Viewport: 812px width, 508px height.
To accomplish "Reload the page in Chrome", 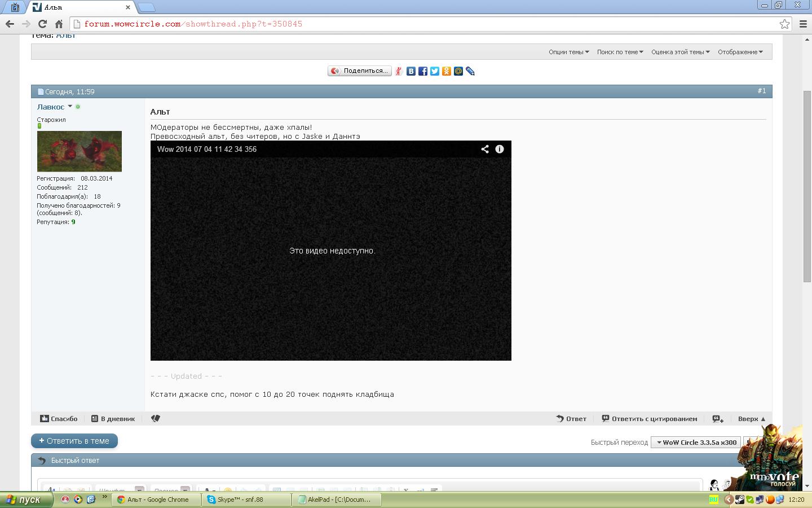I will coord(42,24).
